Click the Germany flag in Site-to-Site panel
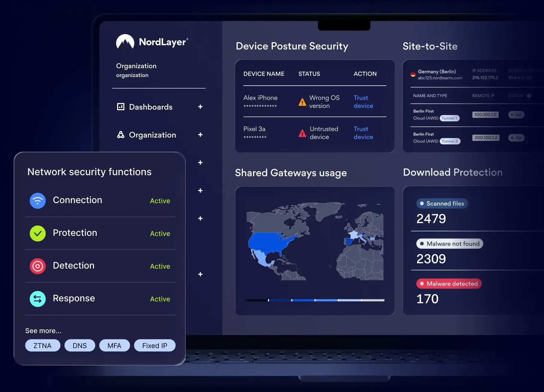The image size is (544, 392). click(413, 74)
